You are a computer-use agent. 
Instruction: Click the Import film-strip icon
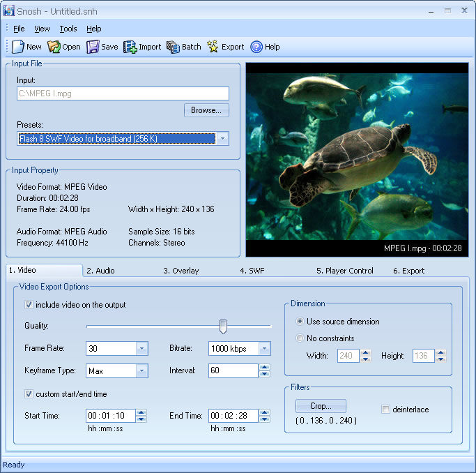(x=130, y=47)
